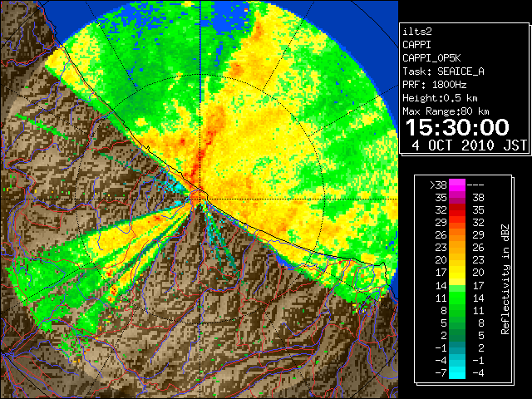The image size is (532, 399).
Task: Click the '---' legend label
Action: click(x=475, y=185)
